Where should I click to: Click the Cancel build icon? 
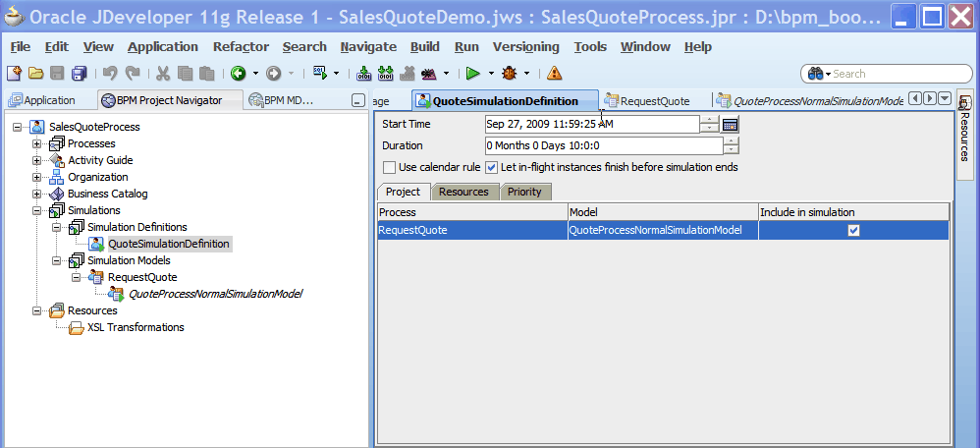[x=408, y=74]
